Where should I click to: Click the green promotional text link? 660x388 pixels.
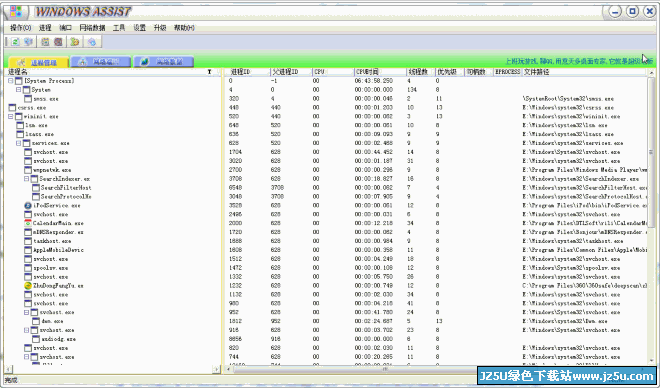point(579,61)
